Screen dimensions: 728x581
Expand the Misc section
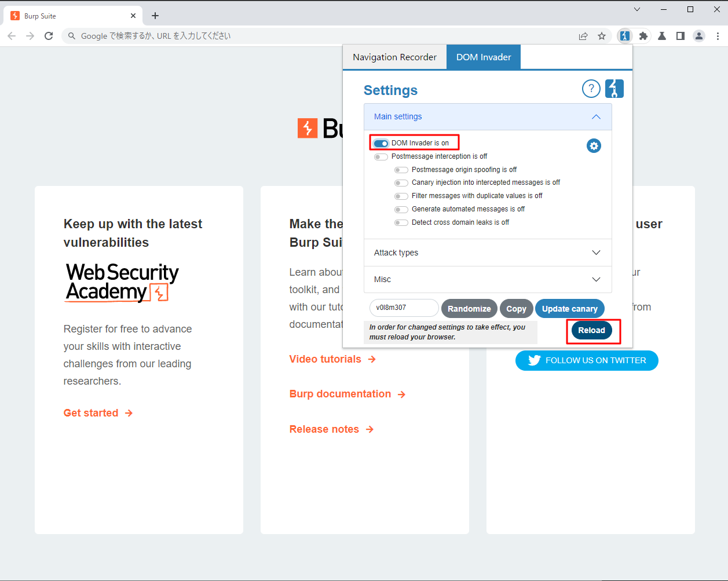[488, 279]
